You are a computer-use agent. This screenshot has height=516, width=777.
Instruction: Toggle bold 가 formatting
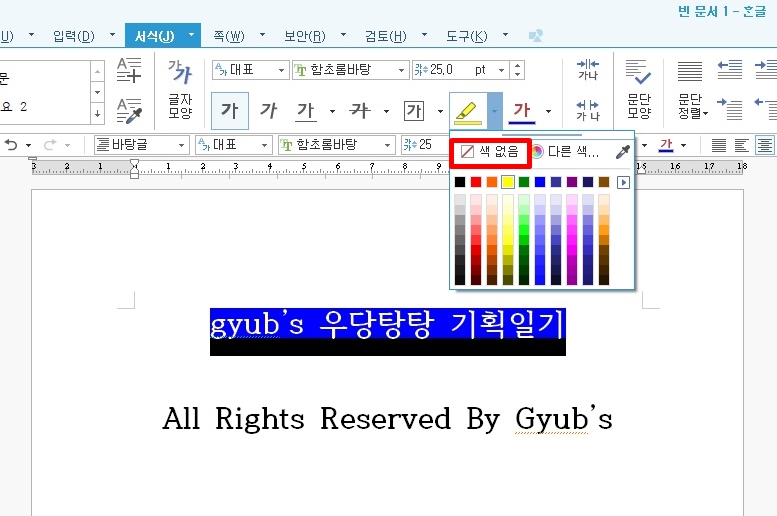click(x=229, y=111)
